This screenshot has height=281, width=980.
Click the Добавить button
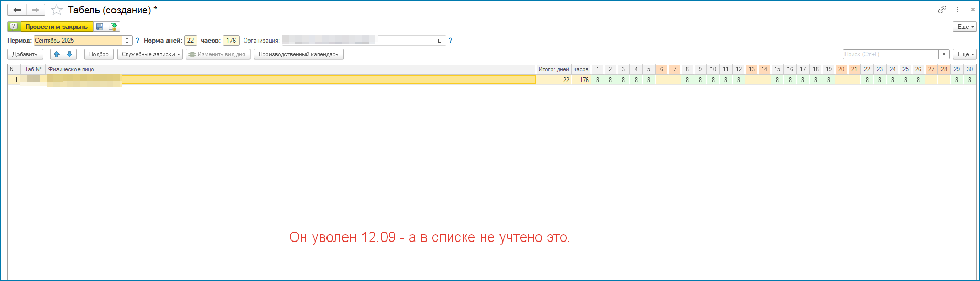pos(25,54)
